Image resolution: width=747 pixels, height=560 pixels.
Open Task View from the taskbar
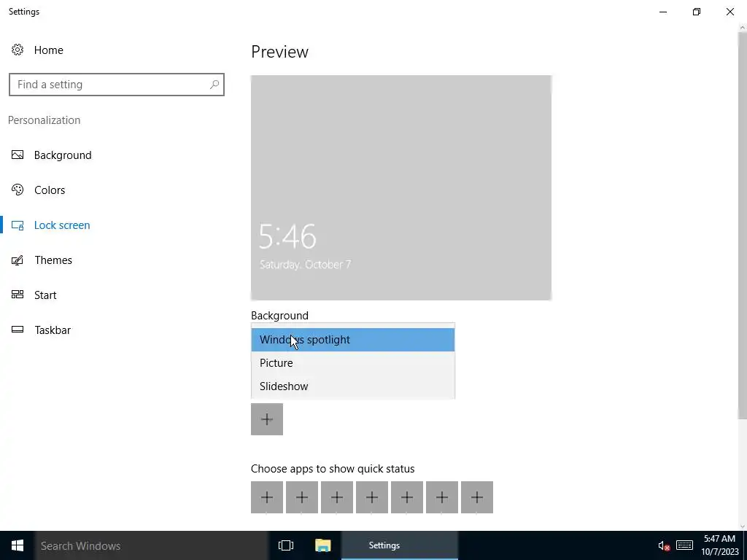[286, 545]
